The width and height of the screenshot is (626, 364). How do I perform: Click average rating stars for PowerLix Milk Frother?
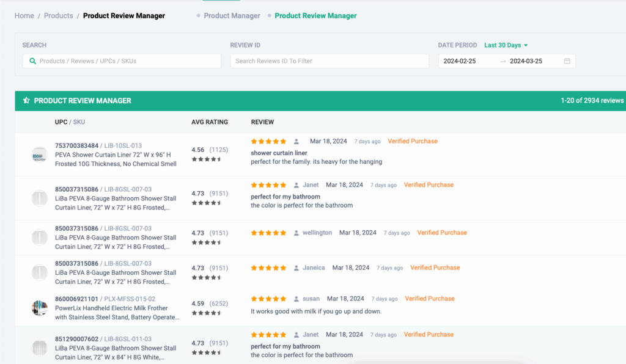coord(206,313)
